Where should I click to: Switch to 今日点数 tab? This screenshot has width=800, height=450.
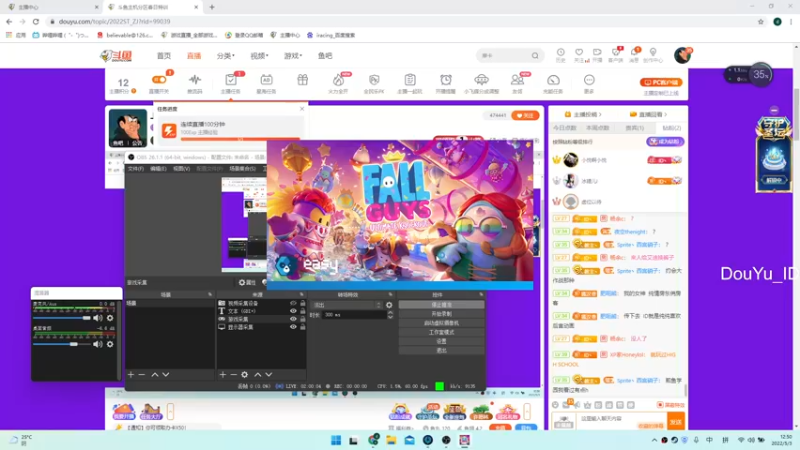coord(564,128)
